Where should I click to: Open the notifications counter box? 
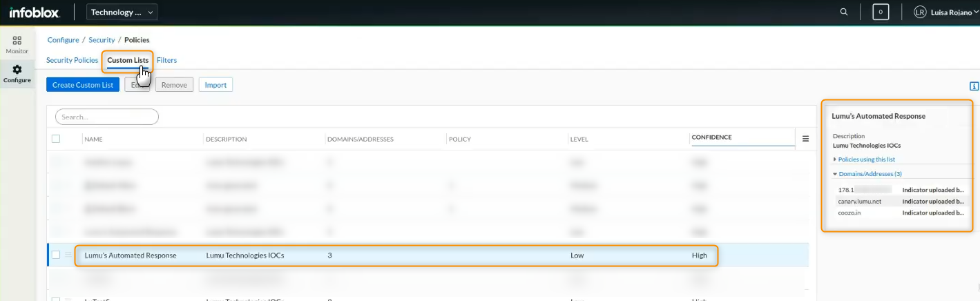coord(881,12)
